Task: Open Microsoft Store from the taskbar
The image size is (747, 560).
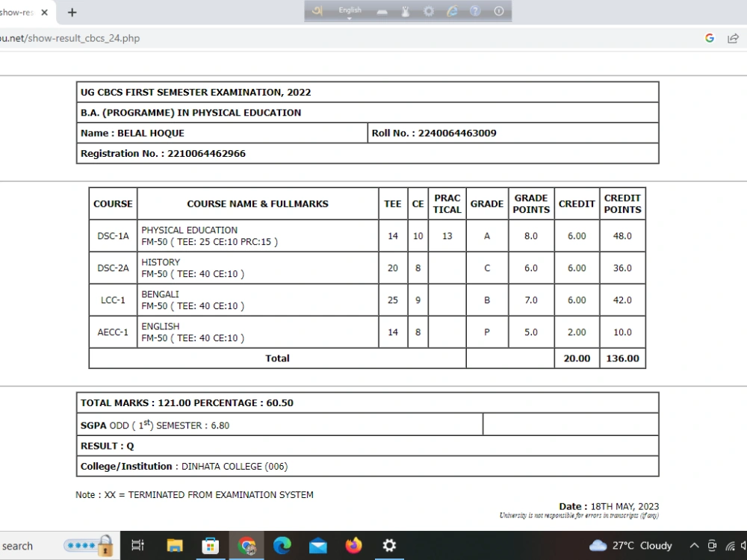Action: tap(210, 545)
